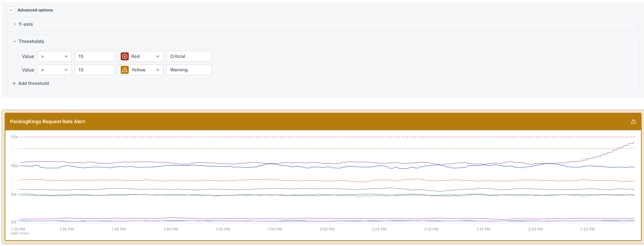
Task: Click the chevron on the Red color dropdown
Action: [158, 56]
